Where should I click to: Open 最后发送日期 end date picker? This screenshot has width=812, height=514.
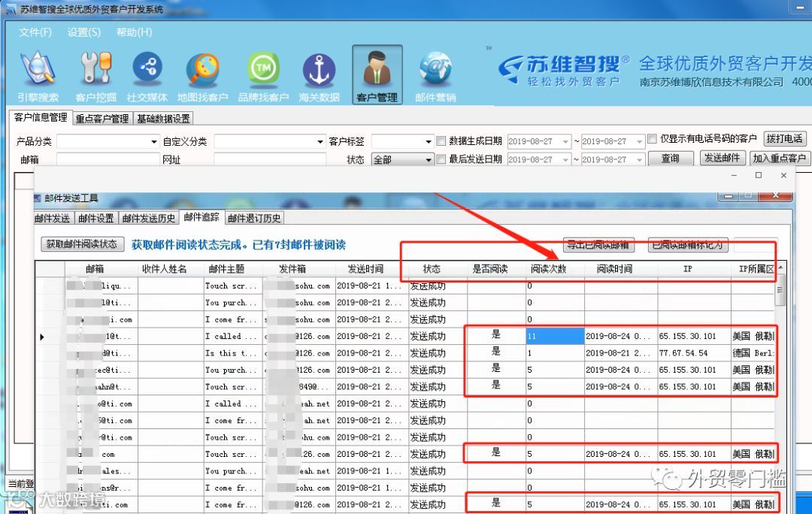640,159
